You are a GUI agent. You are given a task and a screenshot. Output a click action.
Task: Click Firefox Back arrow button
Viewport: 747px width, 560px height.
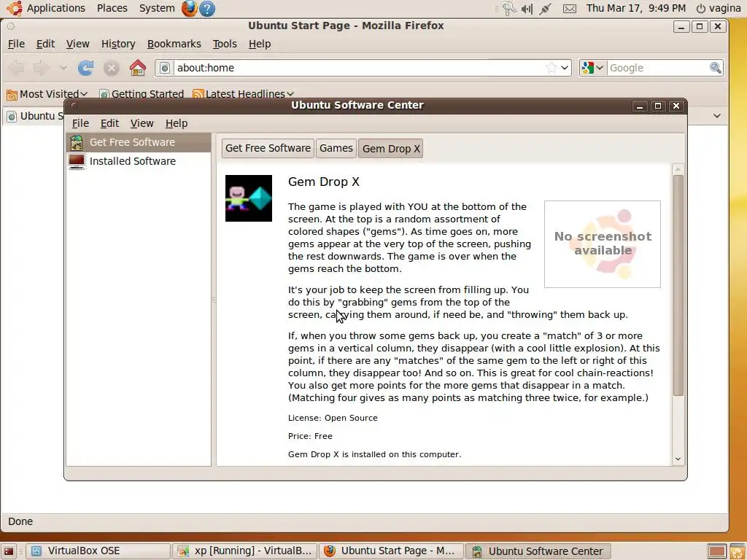pos(16,68)
